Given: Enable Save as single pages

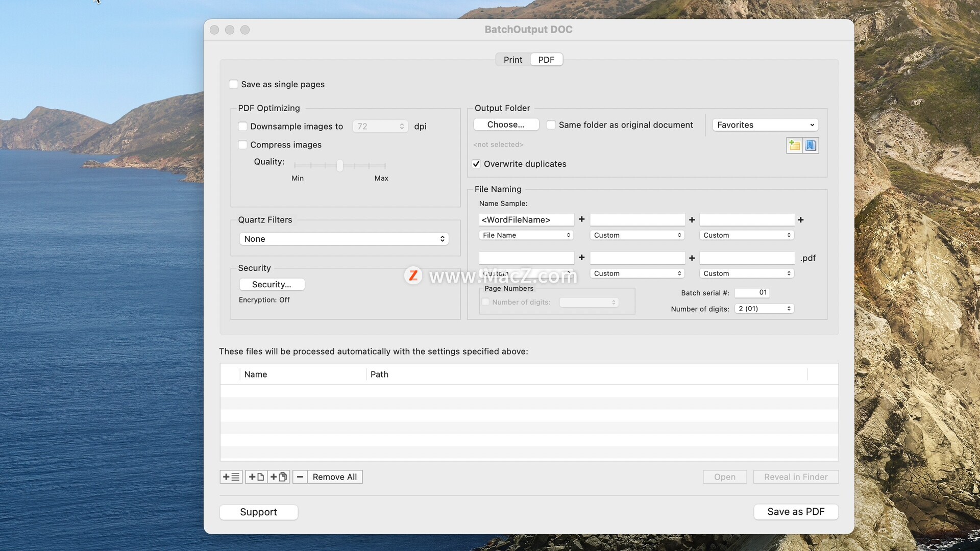Looking at the screenshot, I should pos(233,84).
